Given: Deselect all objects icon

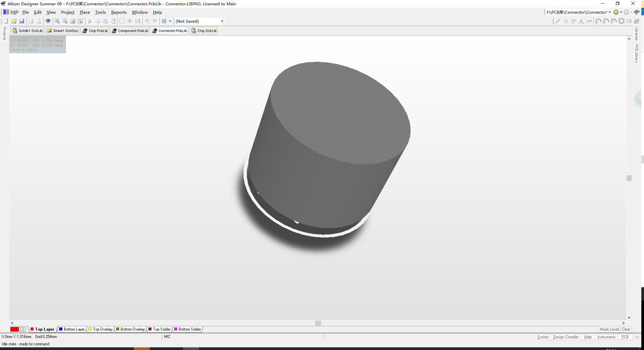Looking at the screenshot, I should (x=138, y=21).
